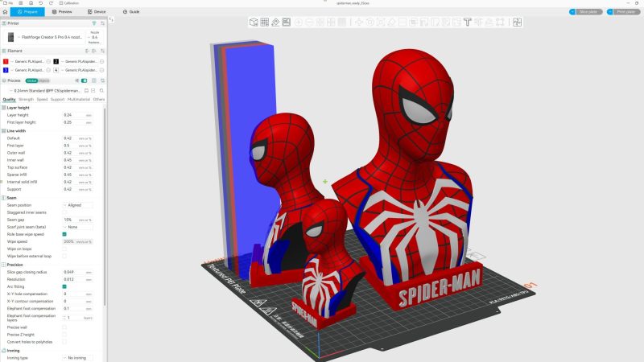Click the filament settings sliders icon
Viewport: 644px width, 362px height.
click(x=102, y=51)
